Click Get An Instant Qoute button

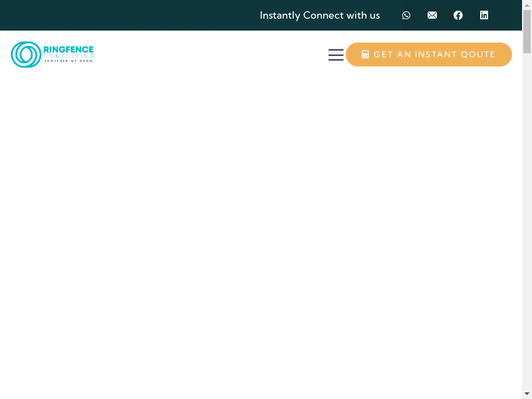point(429,55)
